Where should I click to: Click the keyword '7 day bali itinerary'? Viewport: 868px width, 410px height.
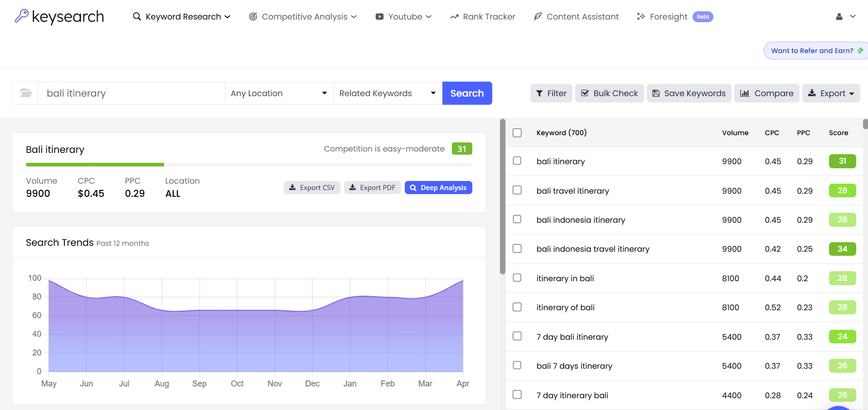tap(572, 337)
